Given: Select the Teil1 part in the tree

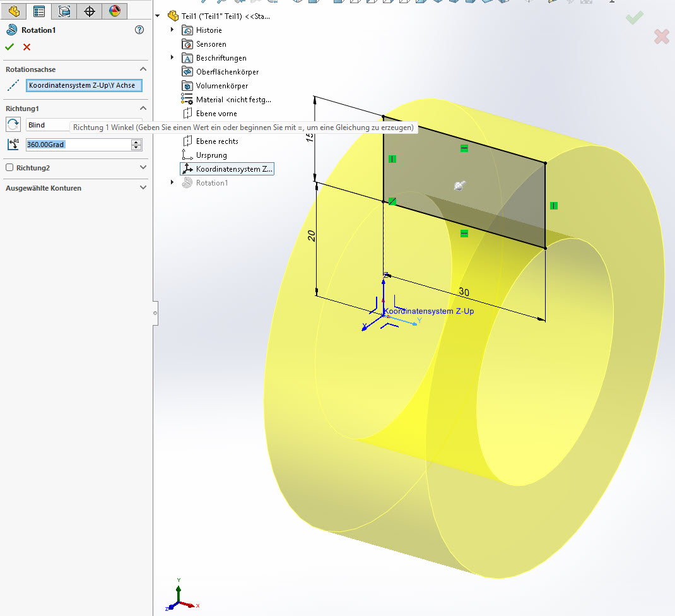Looking at the screenshot, I should click(x=219, y=16).
